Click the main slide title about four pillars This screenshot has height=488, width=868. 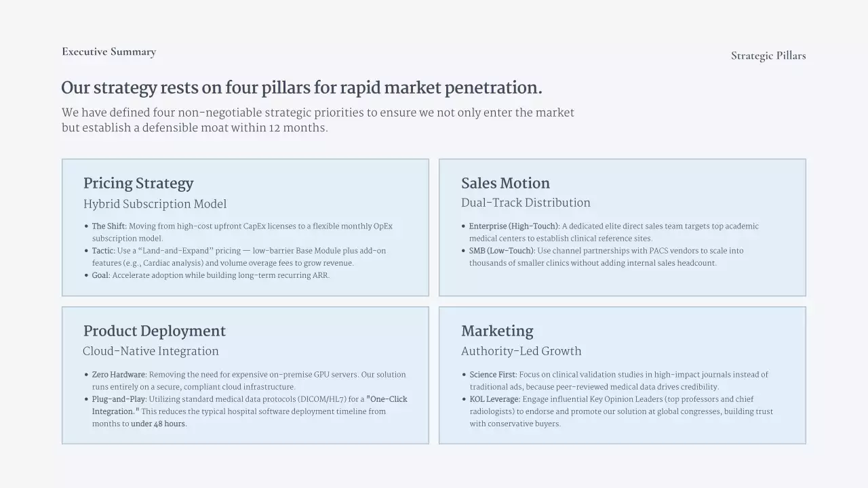point(302,88)
